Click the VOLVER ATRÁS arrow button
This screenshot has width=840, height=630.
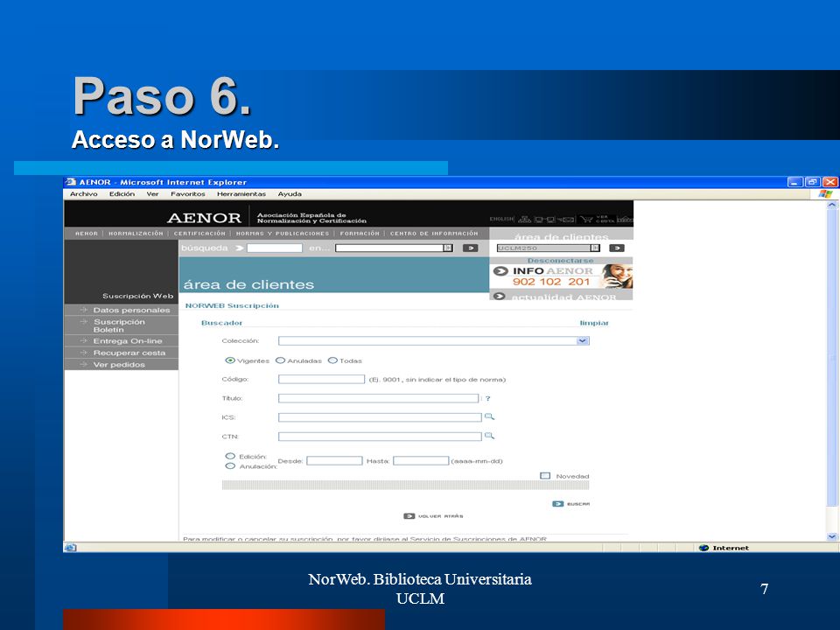[x=409, y=516]
